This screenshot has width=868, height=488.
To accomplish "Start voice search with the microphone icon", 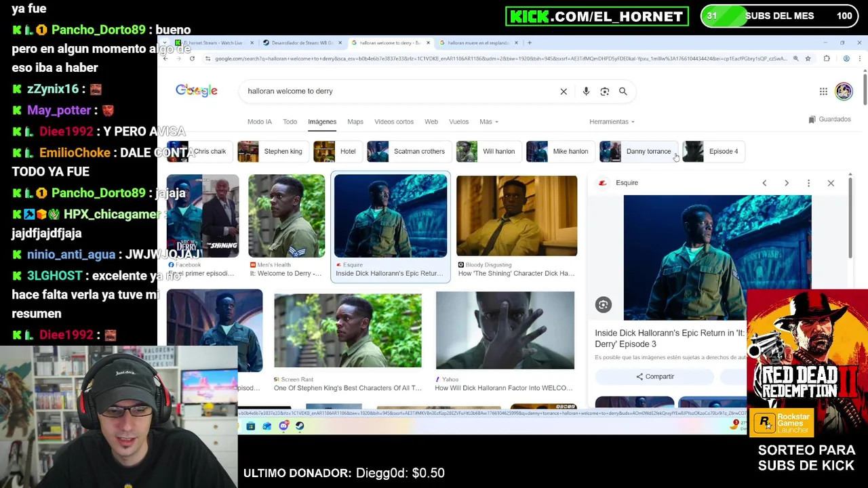I will pos(586,91).
